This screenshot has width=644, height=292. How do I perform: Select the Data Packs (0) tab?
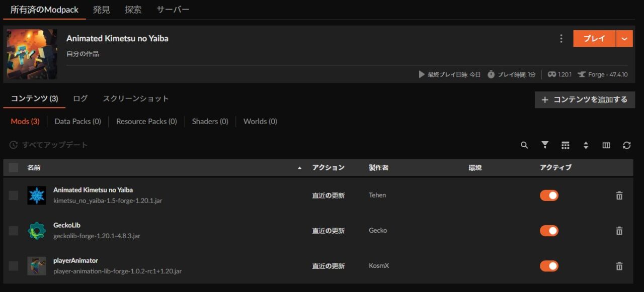tap(77, 121)
